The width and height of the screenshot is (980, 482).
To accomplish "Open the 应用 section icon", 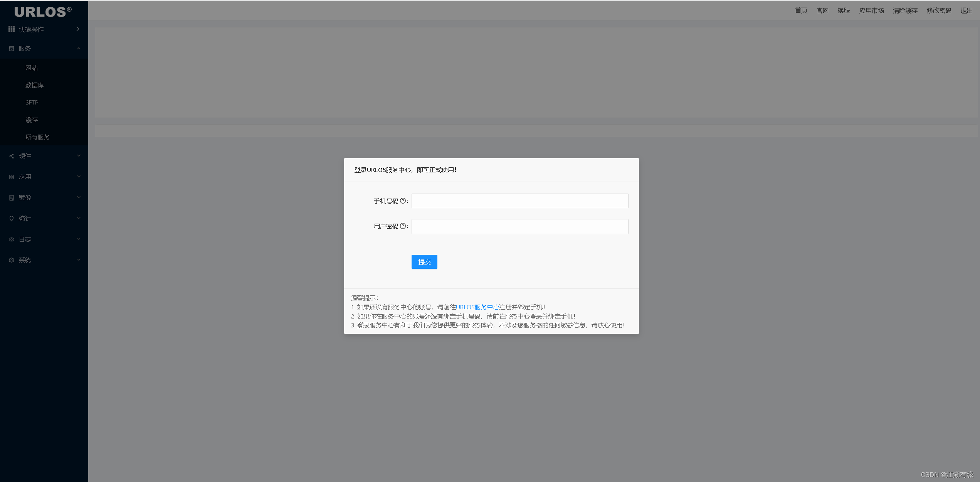I will (11, 177).
